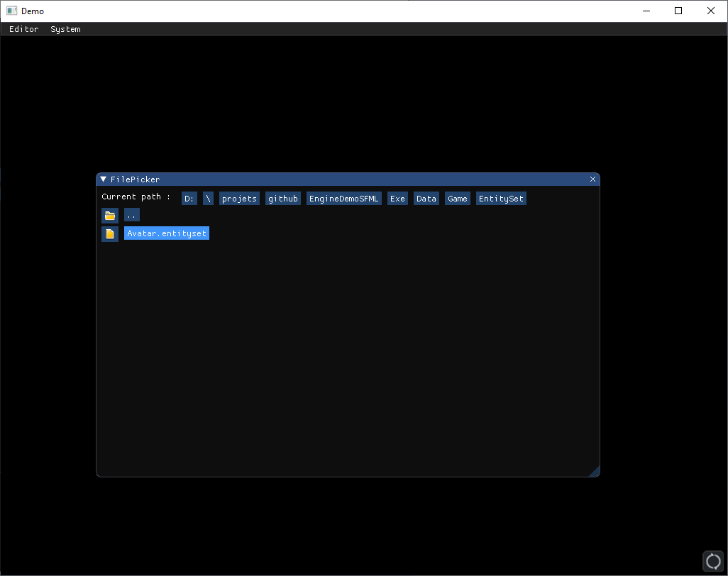
Task: Close the FilePicker panel
Action: click(592, 179)
